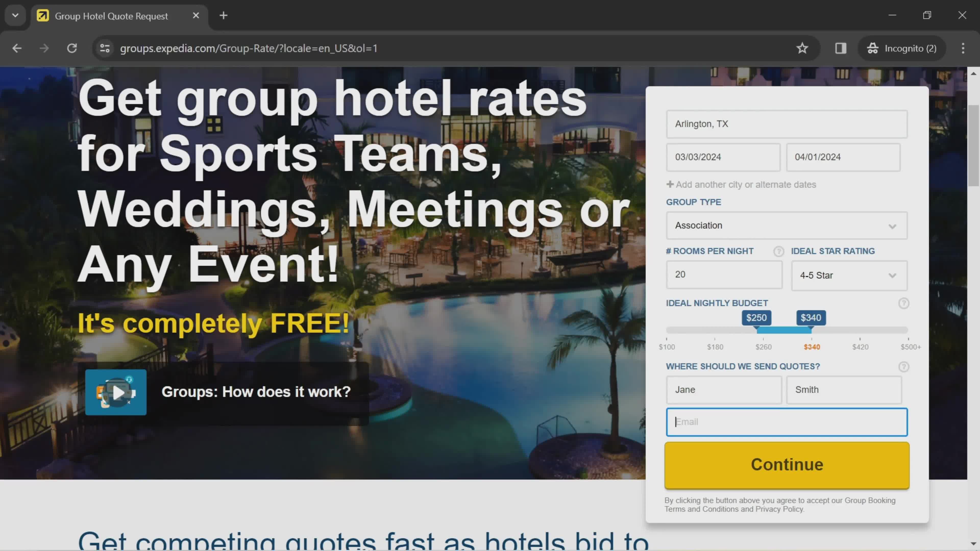Open the check-in date field 03/03/2024
This screenshot has height=551, width=980.
tap(723, 157)
